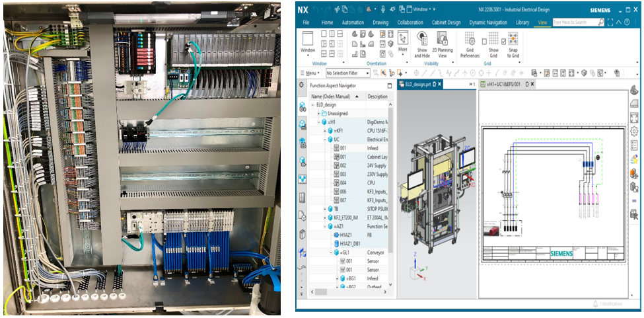Switch to the Automation ribbon tab
Viewport: 644px width, 318px height.
click(353, 22)
